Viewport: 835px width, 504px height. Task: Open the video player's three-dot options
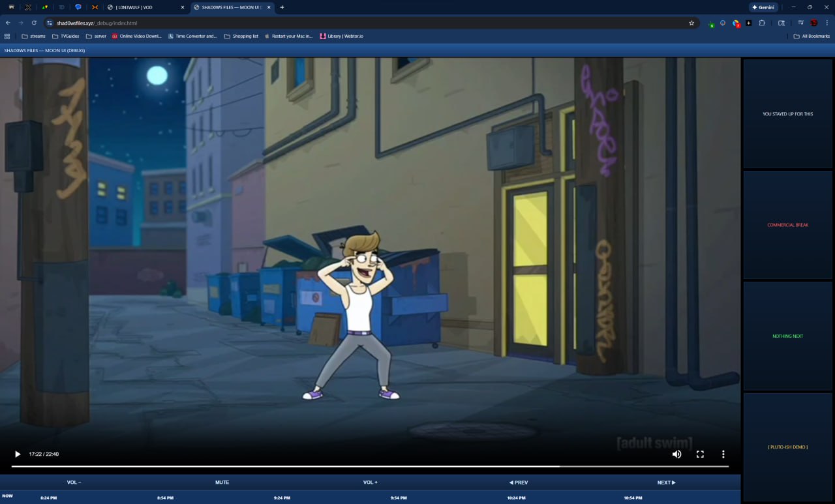point(723,454)
